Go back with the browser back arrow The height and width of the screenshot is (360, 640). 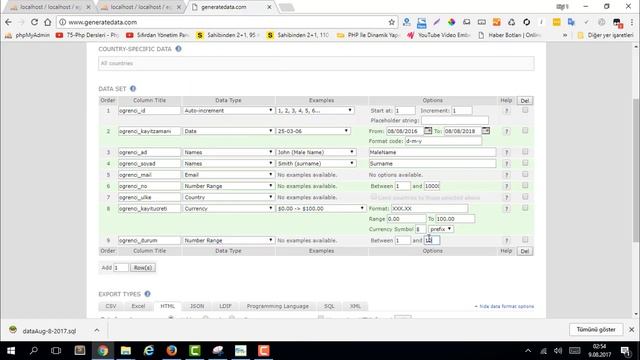8,22
